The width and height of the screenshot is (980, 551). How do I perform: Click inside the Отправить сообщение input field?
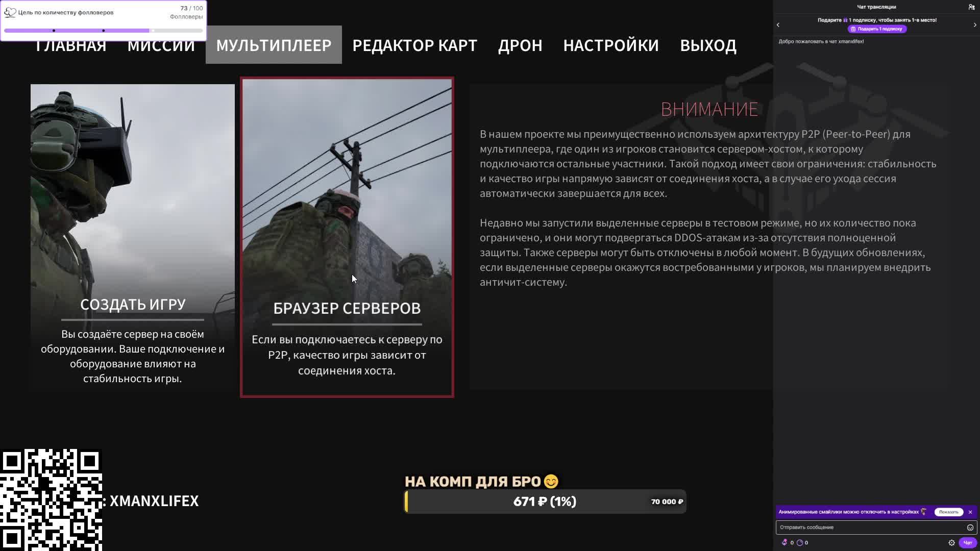tap(868, 528)
